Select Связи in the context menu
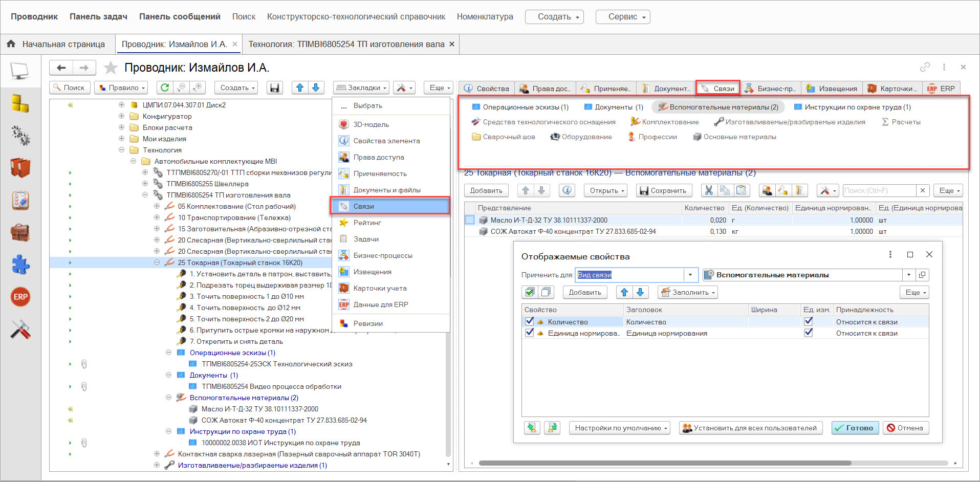Image resolution: width=980 pixels, height=482 pixels. click(x=390, y=206)
